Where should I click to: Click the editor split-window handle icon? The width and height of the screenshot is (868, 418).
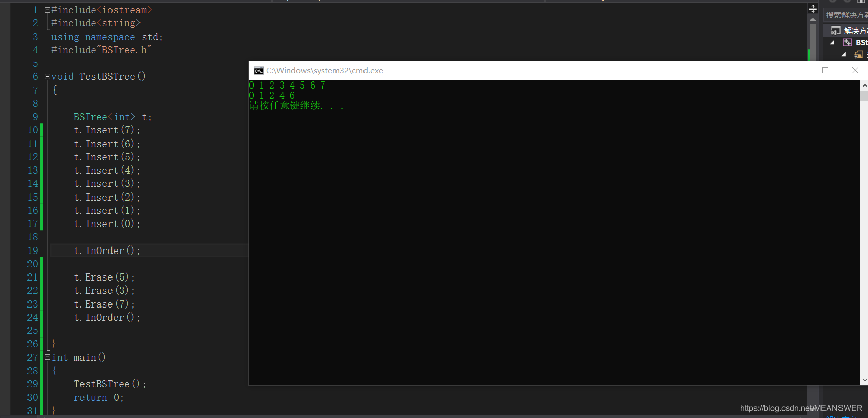click(x=813, y=9)
